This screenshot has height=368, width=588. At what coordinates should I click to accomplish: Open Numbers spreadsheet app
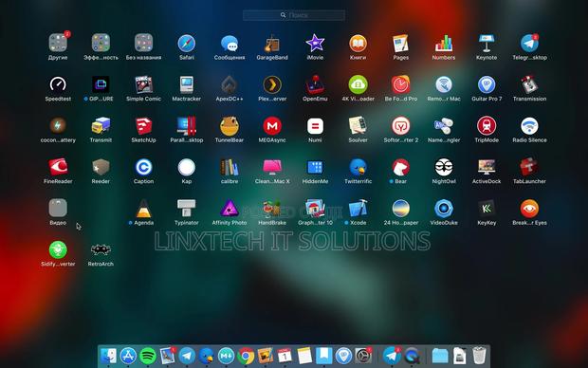(x=444, y=44)
